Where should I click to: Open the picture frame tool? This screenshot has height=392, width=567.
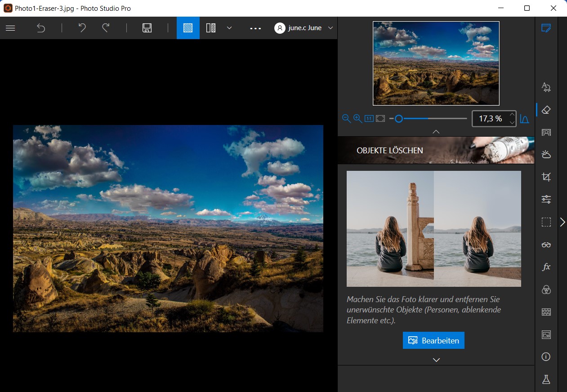(x=546, y=334)
